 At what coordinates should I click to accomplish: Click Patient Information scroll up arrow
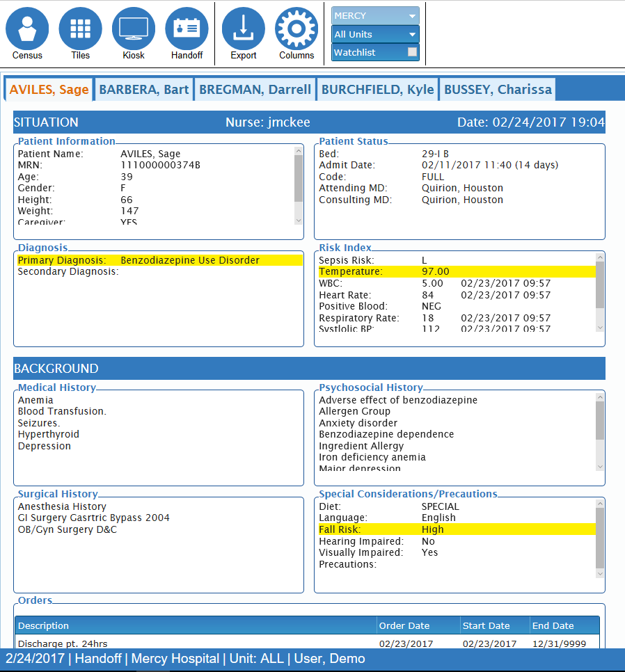299,151
